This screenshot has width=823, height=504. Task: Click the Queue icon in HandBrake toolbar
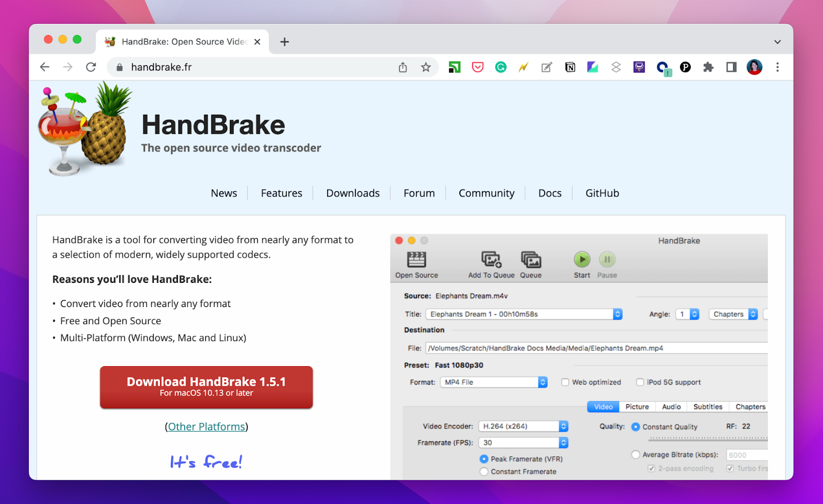click(531, 260)
